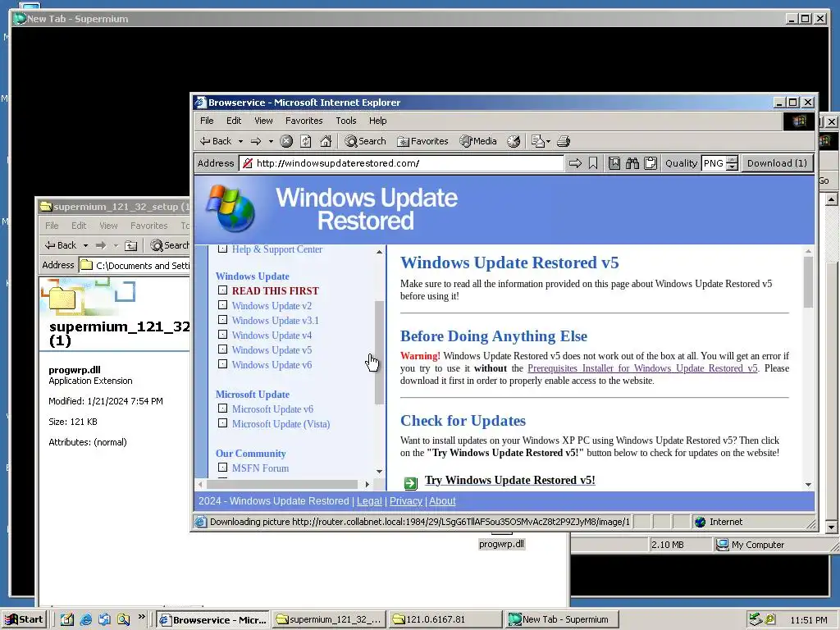Open the MSFN Forum link
The width and height of the screenshot is (840, 630).
click(260, 468)
